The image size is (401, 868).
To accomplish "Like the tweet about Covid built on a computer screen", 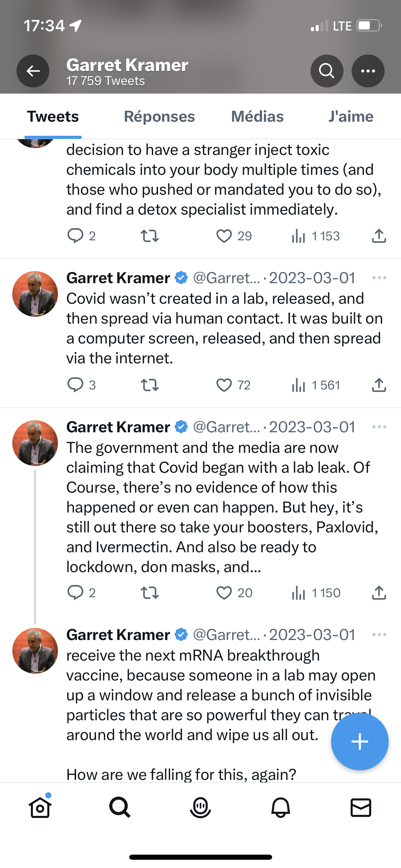I will [x=224, y=385].
